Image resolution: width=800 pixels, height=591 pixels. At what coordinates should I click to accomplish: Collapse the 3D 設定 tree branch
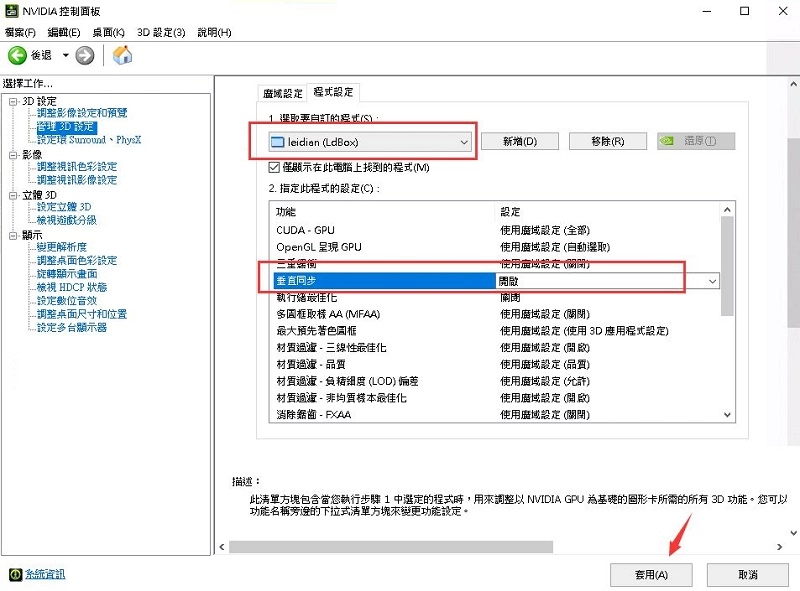[13, 100]
